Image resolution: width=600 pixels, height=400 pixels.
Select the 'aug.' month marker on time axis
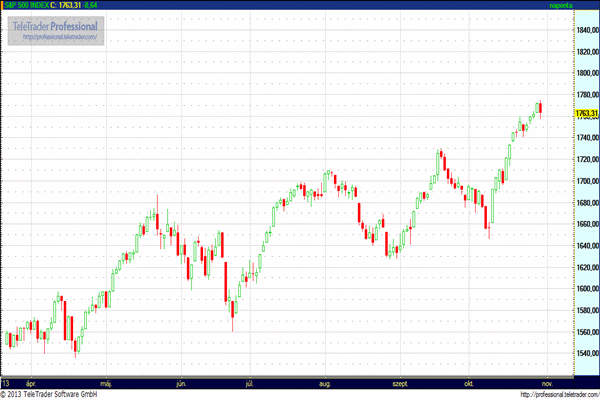pyautogui.click(x=324, y=383)
